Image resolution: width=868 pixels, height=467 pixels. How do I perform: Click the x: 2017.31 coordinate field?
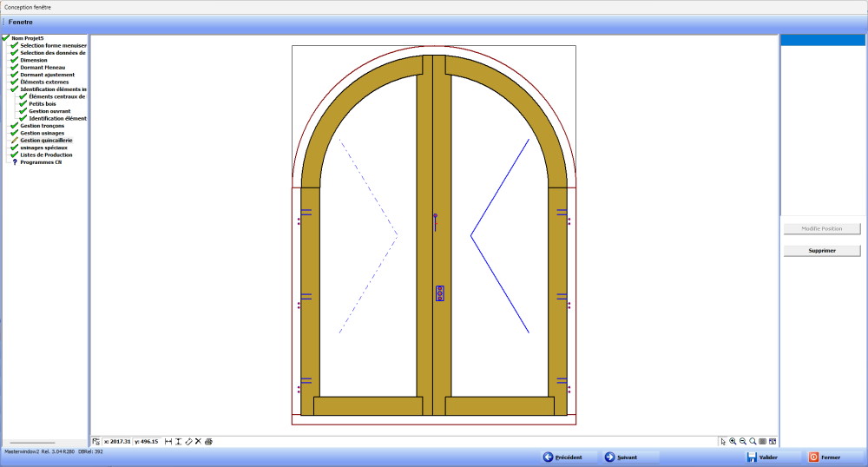(117, 442)
